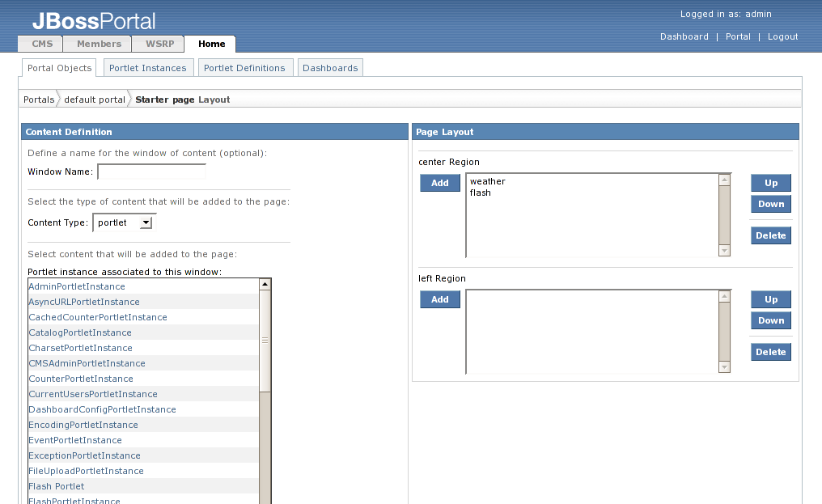Click Down button in left Region
This screenshot has width=822, height=504.
pyautogui.click(x=770, y=320)
